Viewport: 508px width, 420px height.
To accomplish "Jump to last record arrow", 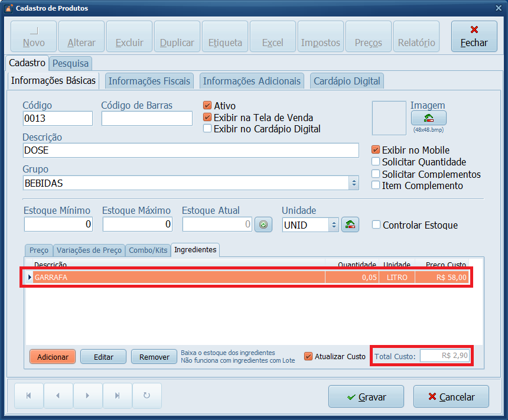I will [117, 396].
